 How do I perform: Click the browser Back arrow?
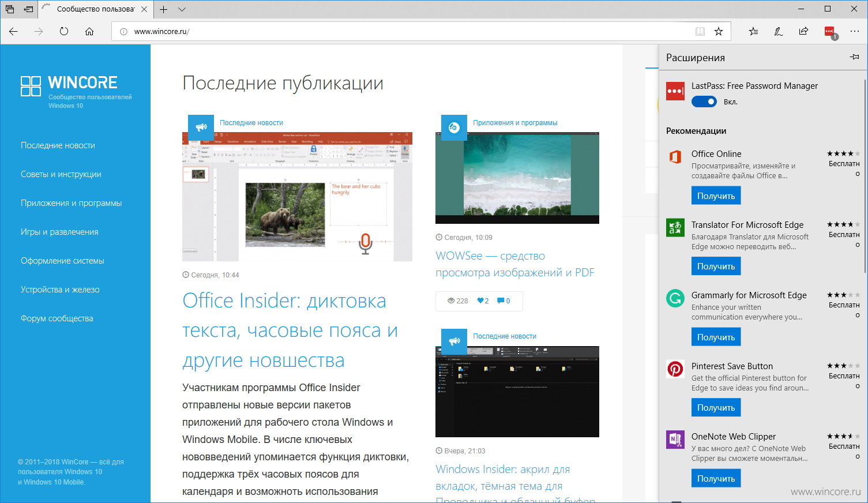tap(13, 31)
